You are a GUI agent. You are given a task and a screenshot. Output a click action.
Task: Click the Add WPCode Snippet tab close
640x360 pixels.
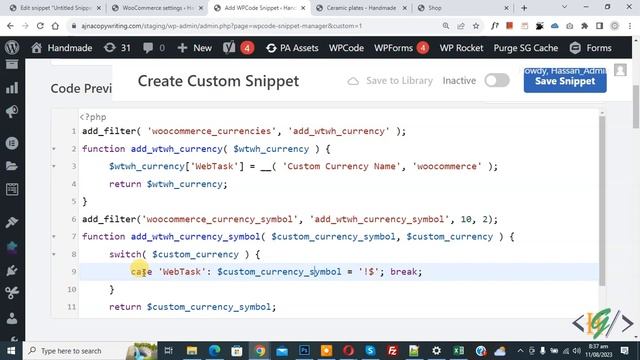(x=303, y=8)
